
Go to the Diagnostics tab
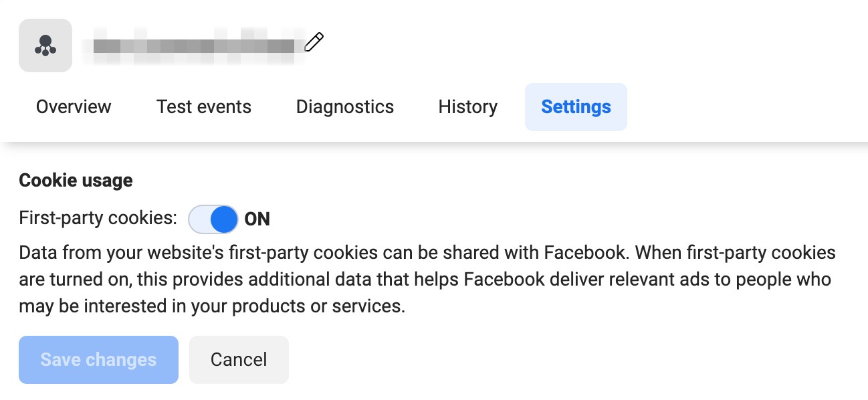[x=344, y=106]
